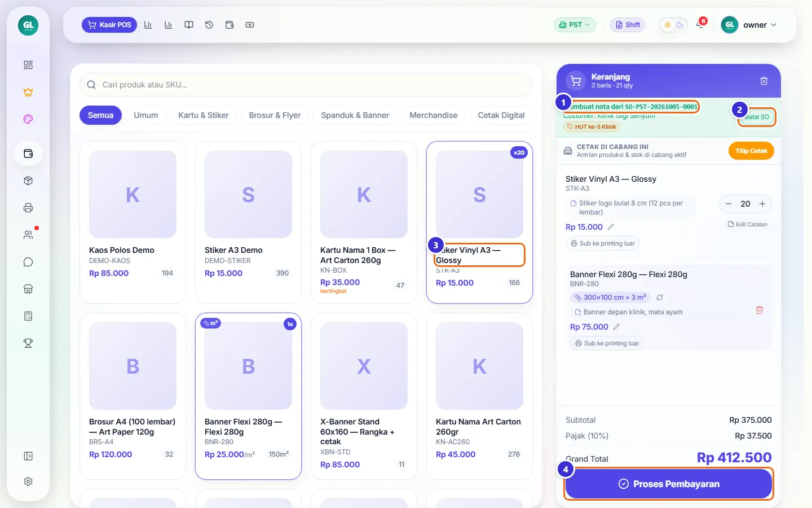Recalculate size via refresh icon next to 300×100 cm
This screenshot has height=508, width=812.
[x=660, y=297]
